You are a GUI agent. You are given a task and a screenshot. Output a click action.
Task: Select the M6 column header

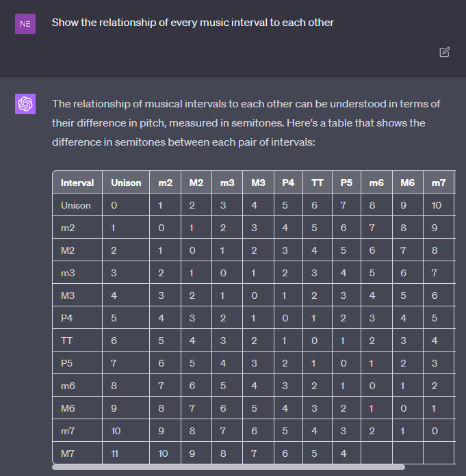(408, 183)
